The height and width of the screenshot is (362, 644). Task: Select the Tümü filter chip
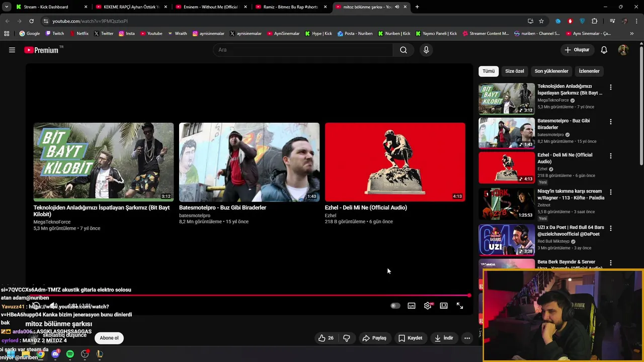coord(489,71)
